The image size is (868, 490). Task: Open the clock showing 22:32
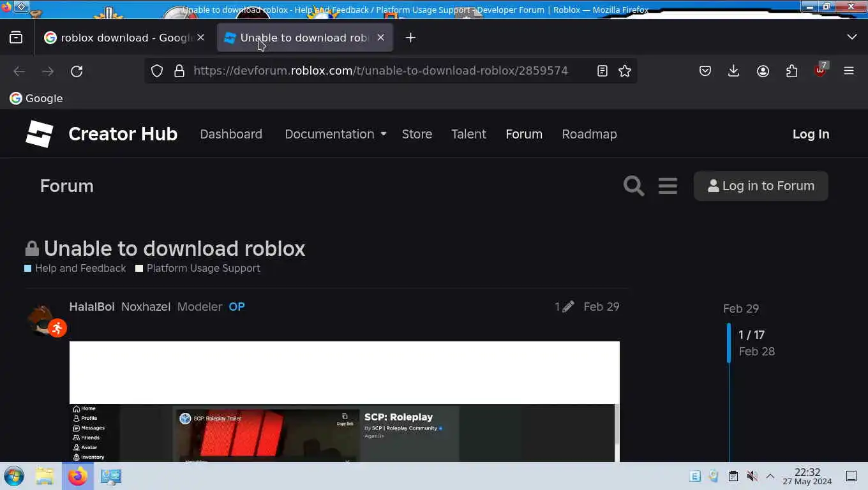807,476
